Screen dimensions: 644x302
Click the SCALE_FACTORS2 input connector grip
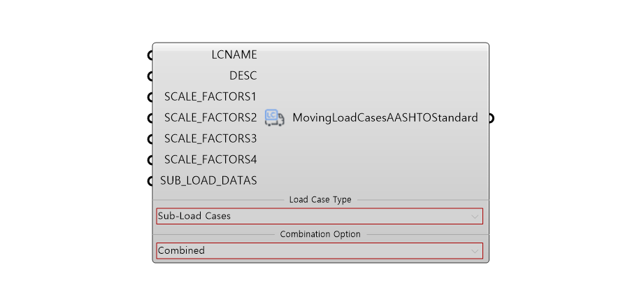(x=150, y=118)
